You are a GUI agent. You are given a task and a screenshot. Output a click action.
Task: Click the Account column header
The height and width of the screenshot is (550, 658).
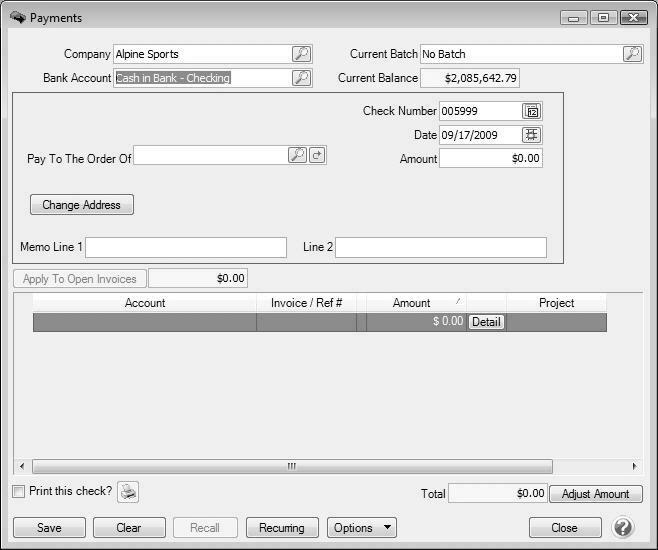coord(145,303)
